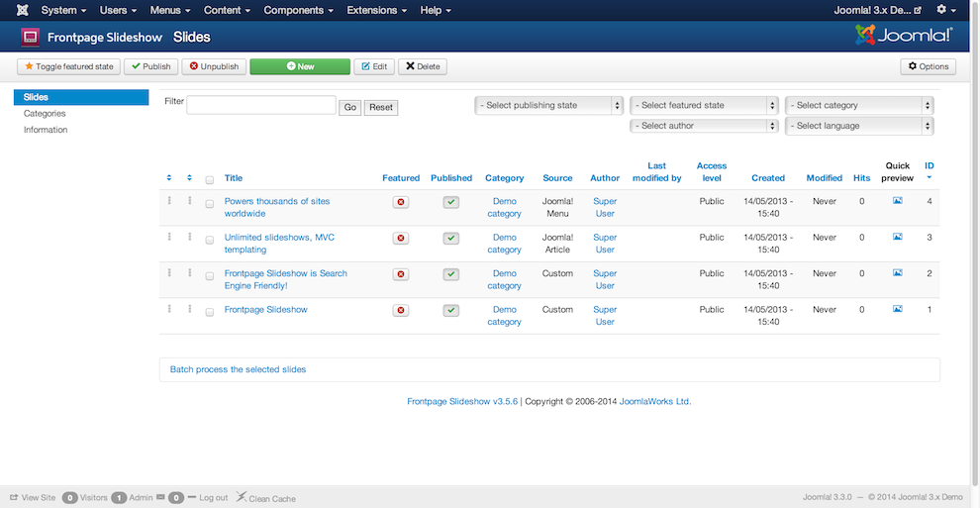
Task: Open the Content menu
Action: [x=227, y=10]
